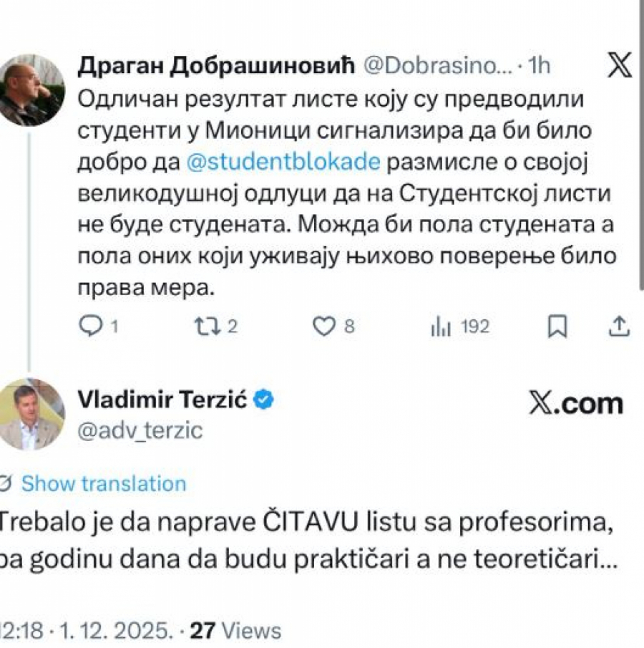Click the X.com logo text
Screen dimensions: 644x648
coord(575,404)
